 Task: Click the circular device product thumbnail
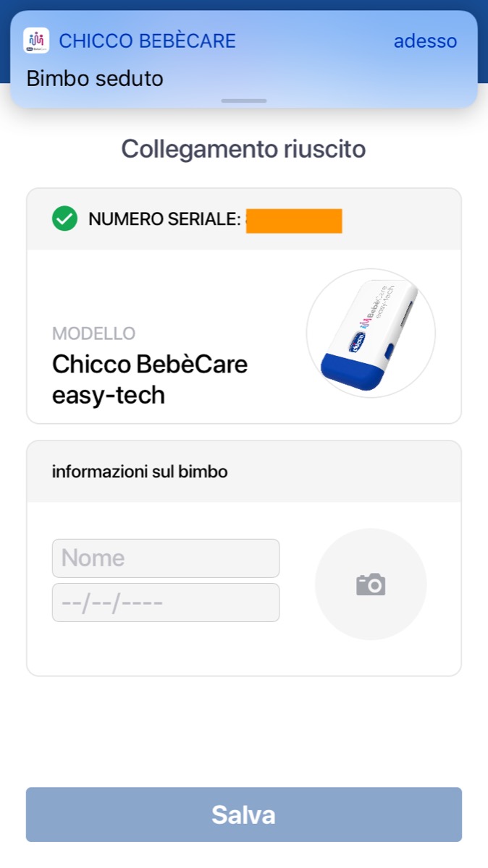click(x=371, y=333)
